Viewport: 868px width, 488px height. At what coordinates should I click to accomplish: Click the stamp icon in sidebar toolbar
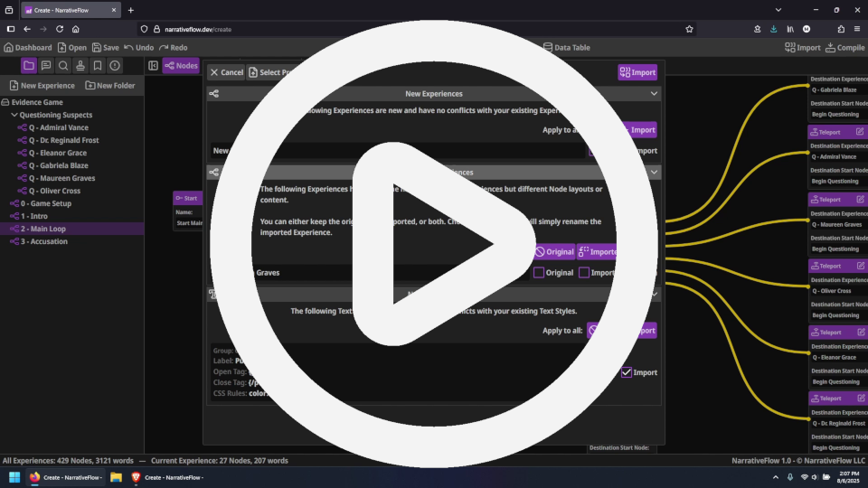(80, 65)
